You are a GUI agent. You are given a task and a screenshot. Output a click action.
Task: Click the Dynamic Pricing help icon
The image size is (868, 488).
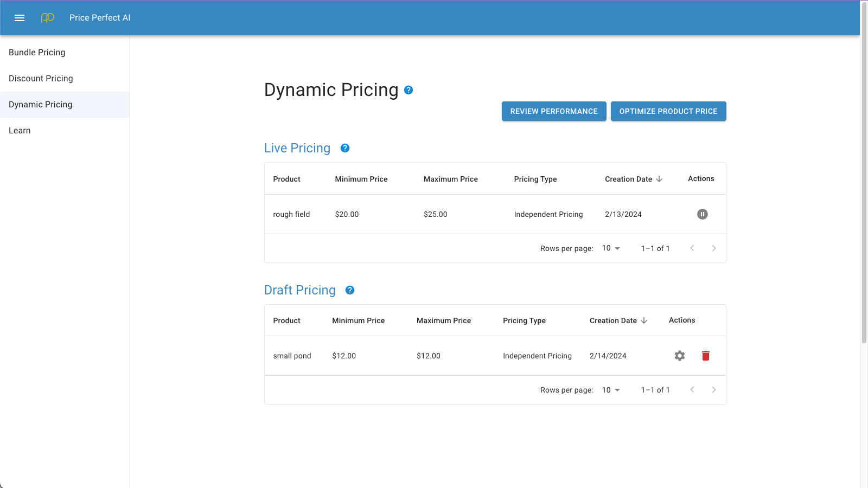(x=409, y=89)
